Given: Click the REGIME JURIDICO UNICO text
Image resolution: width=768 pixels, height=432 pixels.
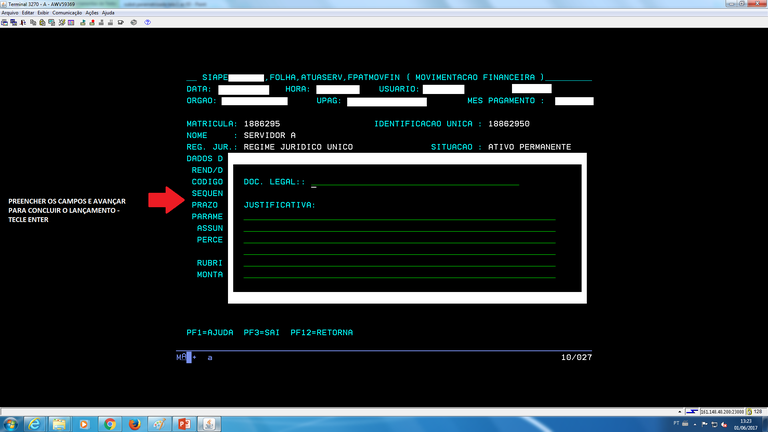Looking at the screenshot, I should coord(298,147).
